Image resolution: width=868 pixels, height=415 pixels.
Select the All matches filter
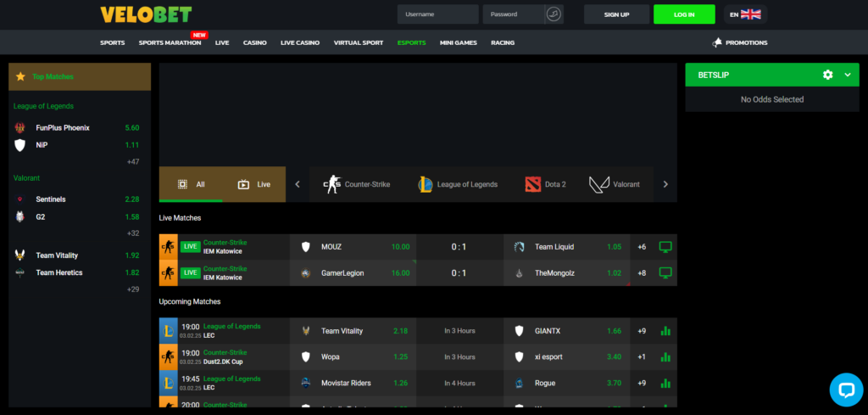pos(191,184)
